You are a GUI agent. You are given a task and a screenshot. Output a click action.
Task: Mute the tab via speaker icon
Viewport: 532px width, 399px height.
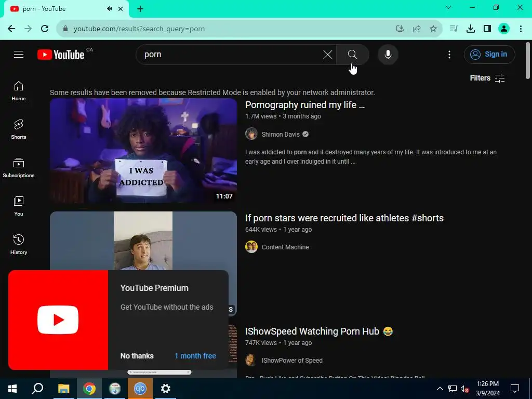click(x=109, y=9)
